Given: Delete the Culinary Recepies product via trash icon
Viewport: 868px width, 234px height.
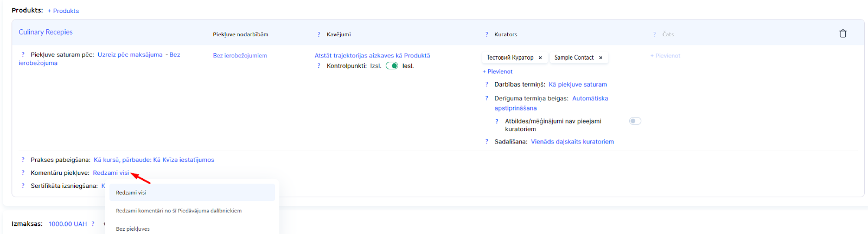Looking at the screenshot, I should click(843, 34).
